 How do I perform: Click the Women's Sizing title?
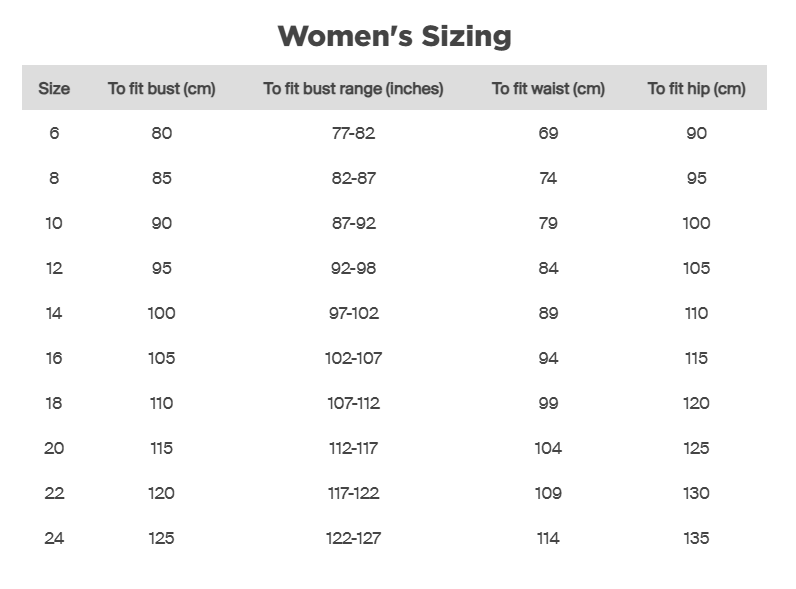[395, 37]
